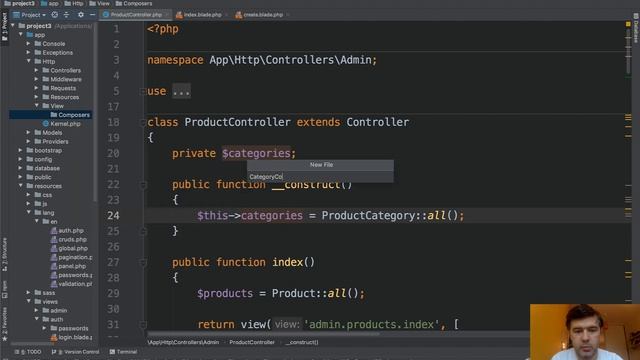
Task: Open Project panel settings gear
Action: coord(81,15)
